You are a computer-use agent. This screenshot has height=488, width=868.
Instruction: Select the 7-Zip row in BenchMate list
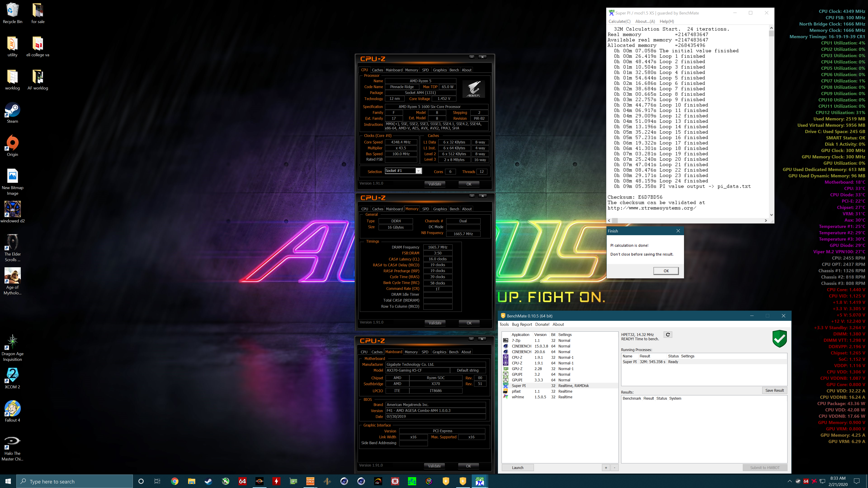point(560,340)
